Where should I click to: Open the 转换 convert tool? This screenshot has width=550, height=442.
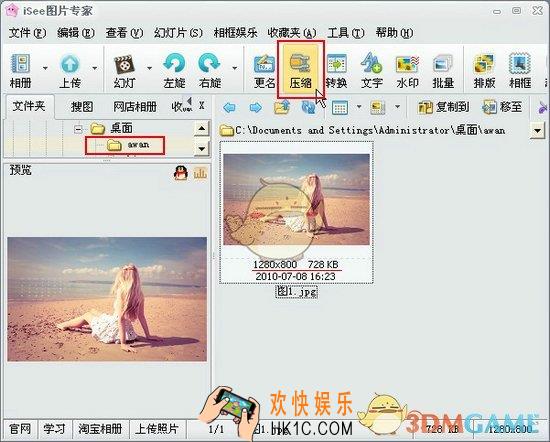pos(336,70)
